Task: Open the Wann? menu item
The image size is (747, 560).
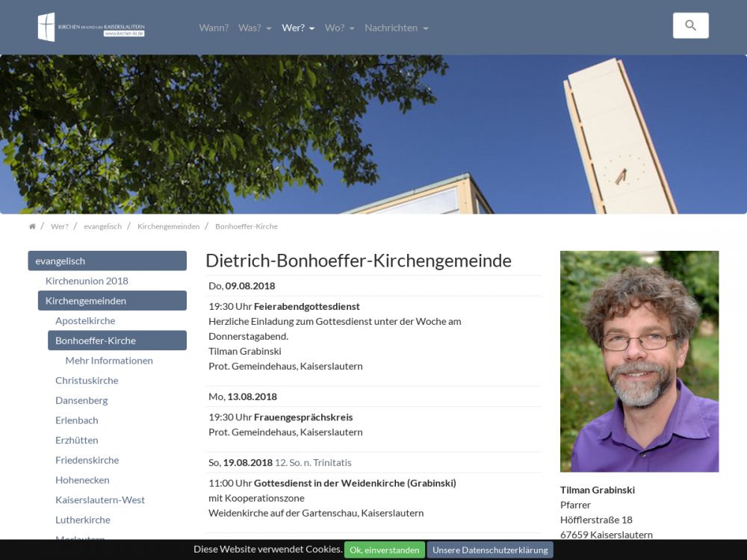Action: 214,28
